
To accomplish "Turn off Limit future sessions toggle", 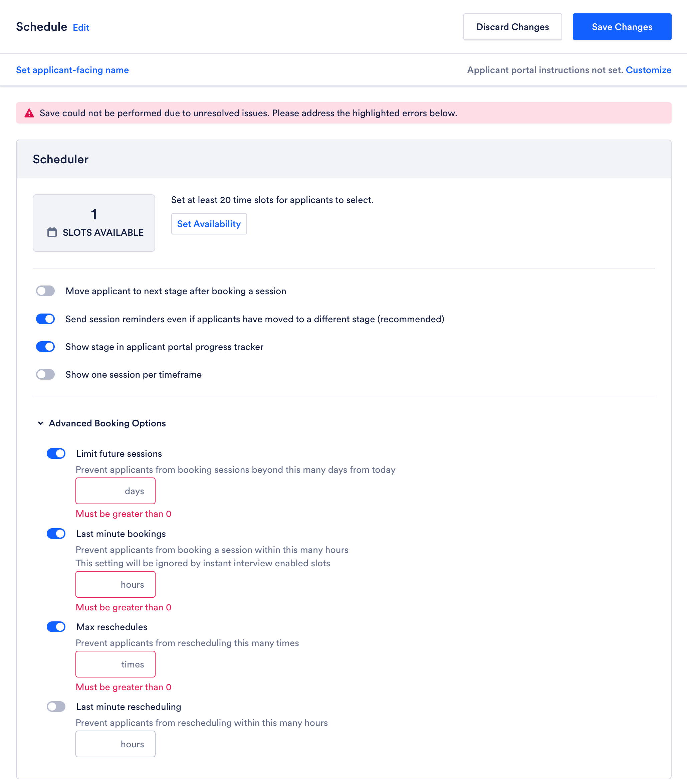I will (x=56, y=453).
